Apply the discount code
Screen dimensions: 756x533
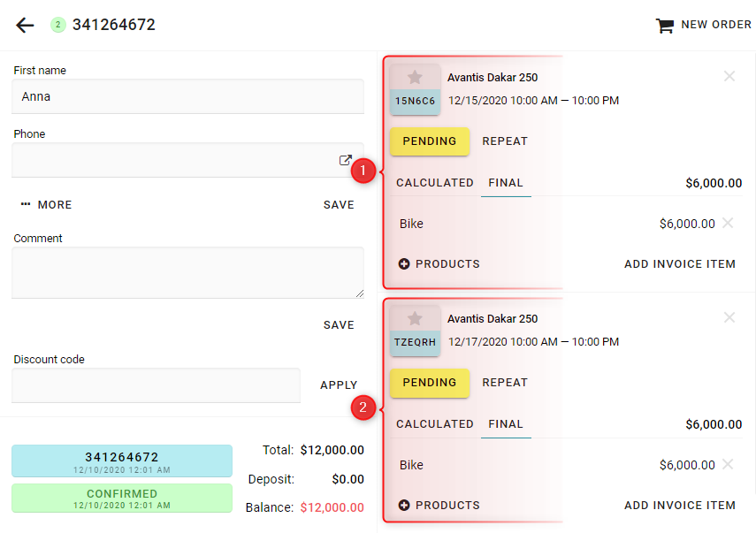point(339,385)
